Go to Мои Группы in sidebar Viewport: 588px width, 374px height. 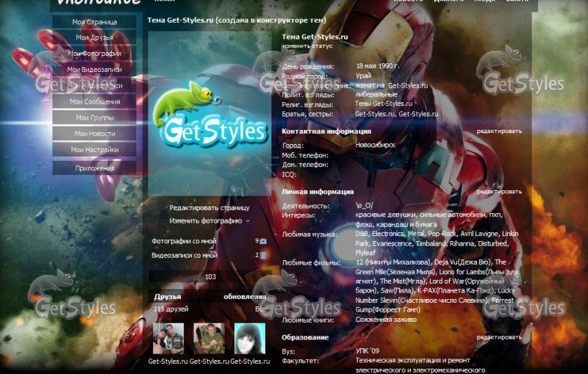[95, 118]
